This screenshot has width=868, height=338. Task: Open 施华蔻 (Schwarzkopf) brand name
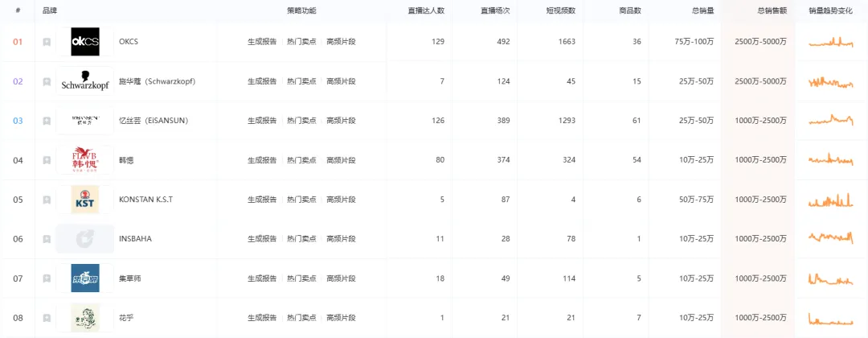(158, 81)
